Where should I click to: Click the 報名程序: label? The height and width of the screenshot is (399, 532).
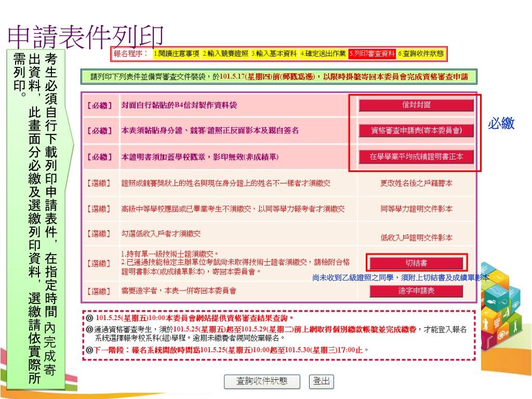131,54
